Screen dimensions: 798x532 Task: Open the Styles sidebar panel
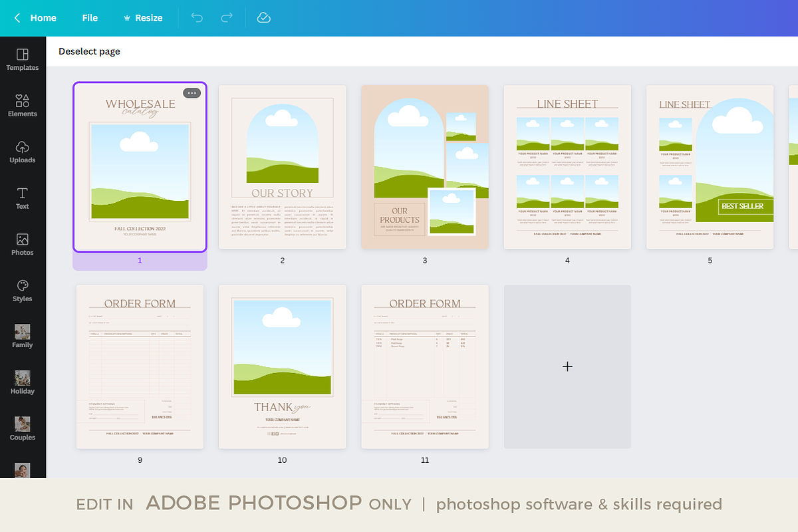23,290
